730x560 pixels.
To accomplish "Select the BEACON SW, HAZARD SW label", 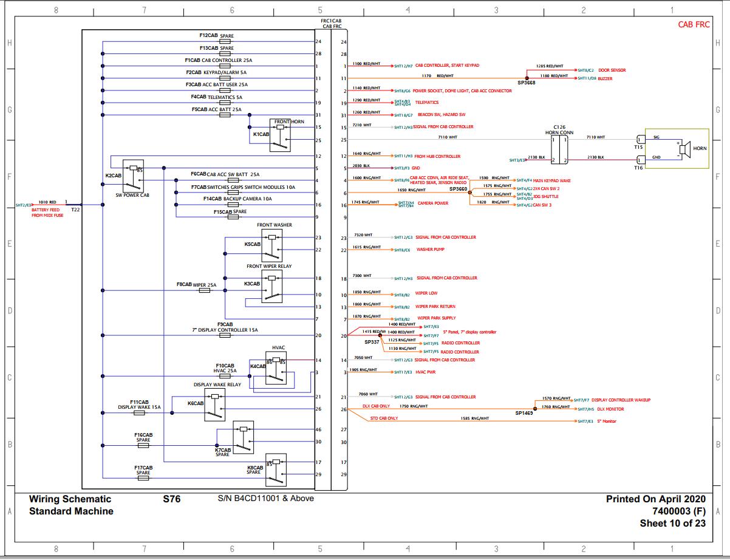I will pyautogui.click(x=442, y=115).
